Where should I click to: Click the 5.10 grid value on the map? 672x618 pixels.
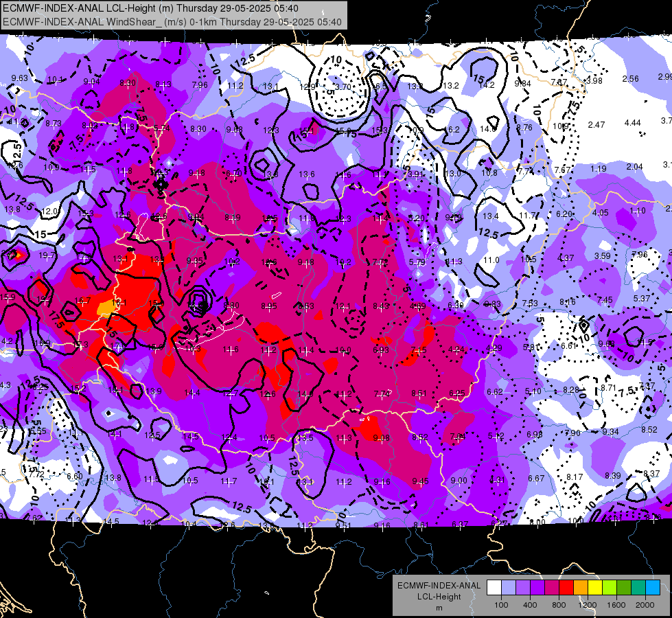(x=533, y=391)
